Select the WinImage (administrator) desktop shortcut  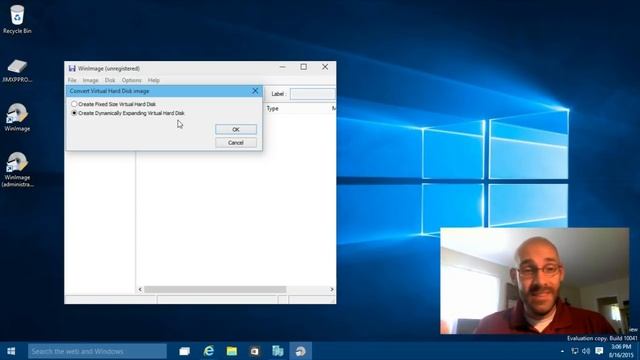17,169
